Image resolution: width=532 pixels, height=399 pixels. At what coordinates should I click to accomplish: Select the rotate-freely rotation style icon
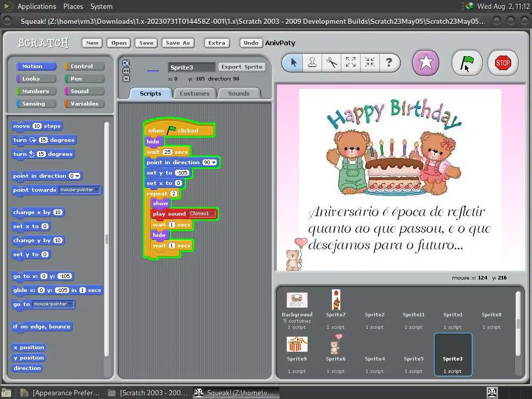[x=126, y=63]
